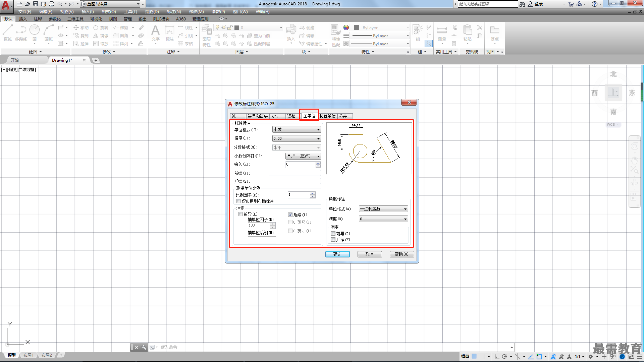Open the 标注(N) menu
This screenshot has height=362, width=644.
174,12
